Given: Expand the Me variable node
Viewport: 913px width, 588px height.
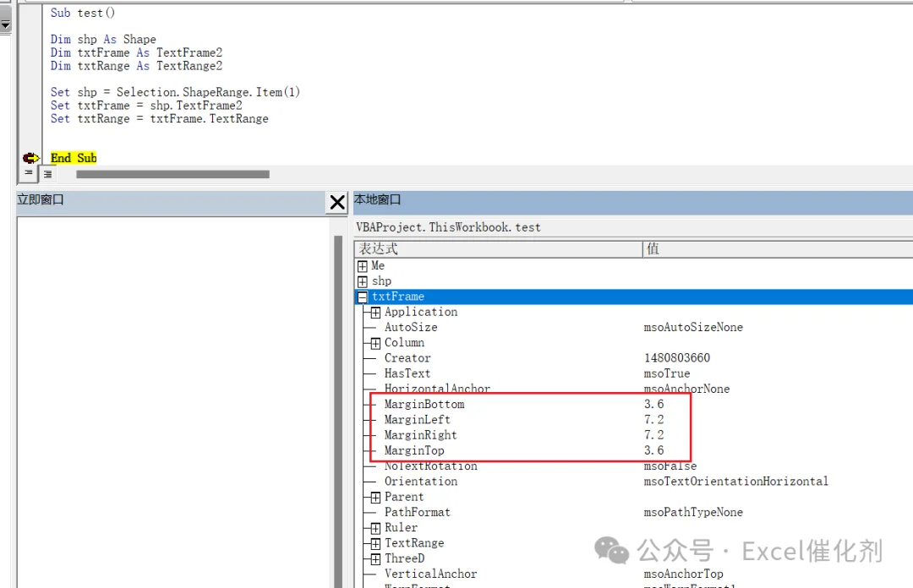Looking at the screenshot, I should tap(362, 266).
